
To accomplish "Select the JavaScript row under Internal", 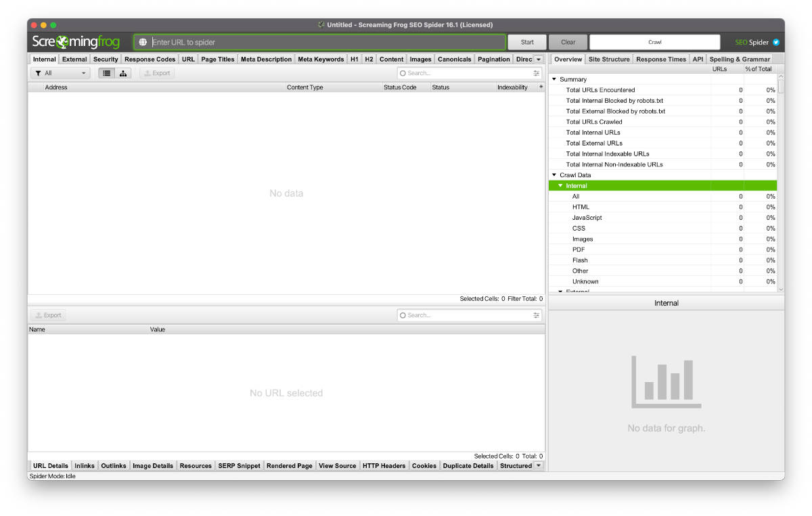I will pos(662,218).
